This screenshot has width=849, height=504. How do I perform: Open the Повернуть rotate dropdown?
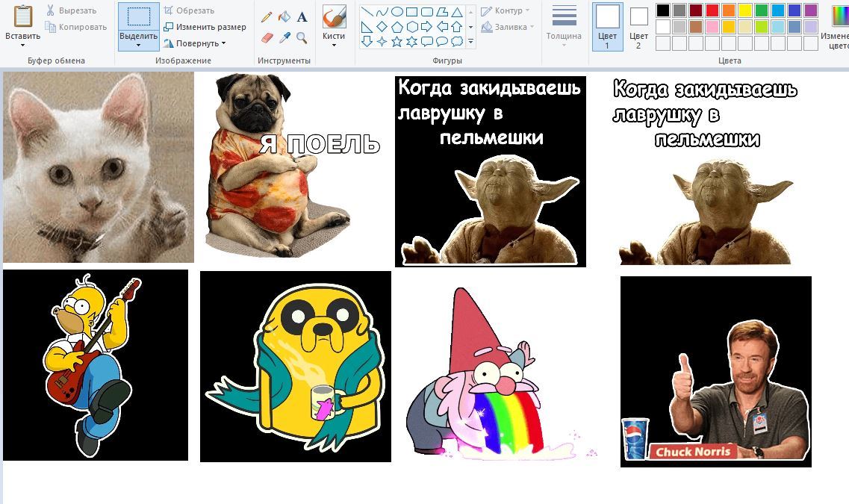[196, 43]
